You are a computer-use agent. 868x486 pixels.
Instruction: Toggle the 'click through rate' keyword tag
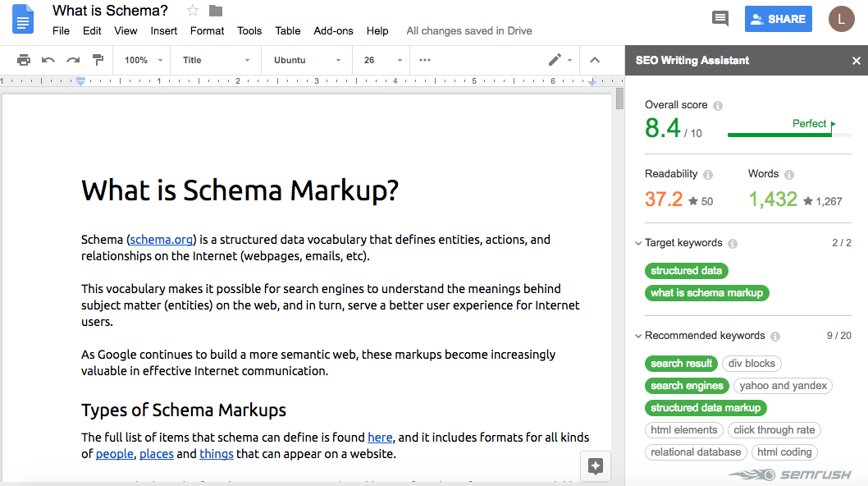(x=774, y=430)
